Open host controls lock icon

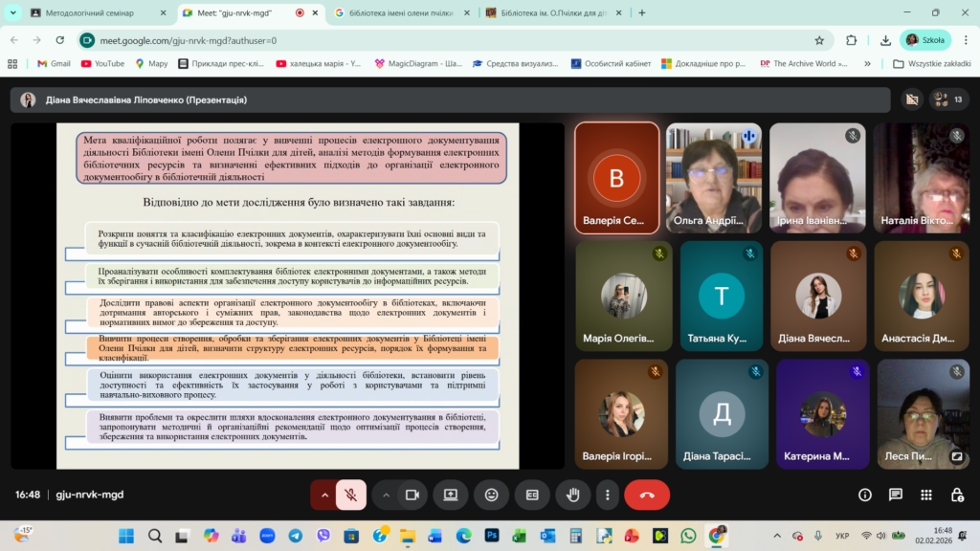point(956,495)
